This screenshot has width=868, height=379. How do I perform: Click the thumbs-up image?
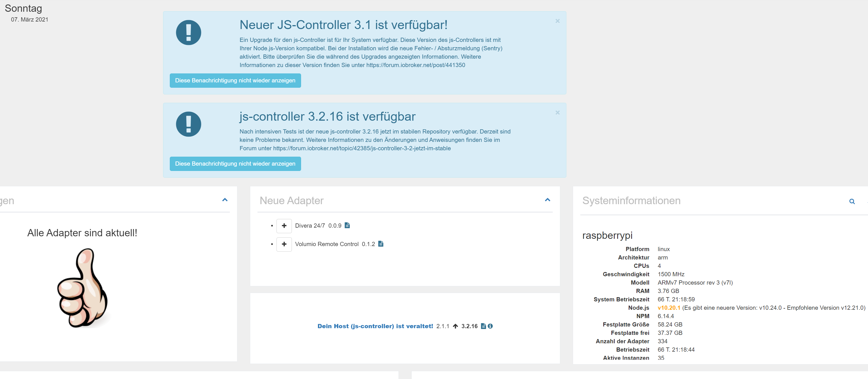click(x=83, y=287)
